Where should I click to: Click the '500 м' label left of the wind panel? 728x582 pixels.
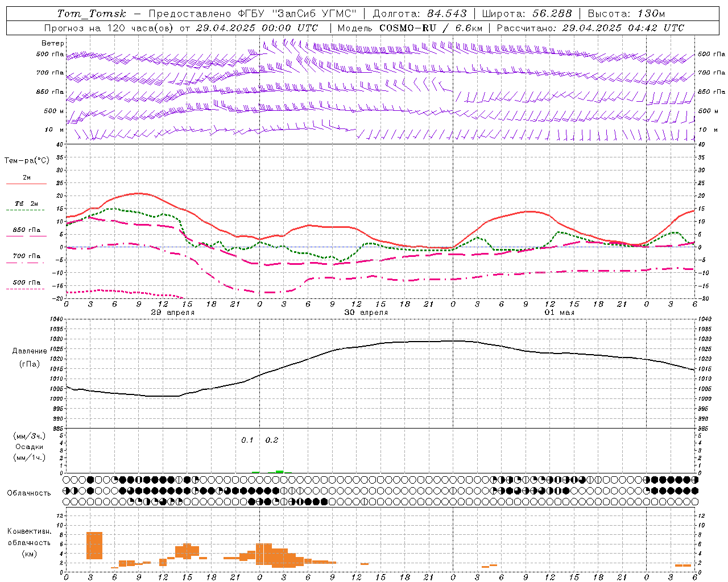[x=54, y=111]
